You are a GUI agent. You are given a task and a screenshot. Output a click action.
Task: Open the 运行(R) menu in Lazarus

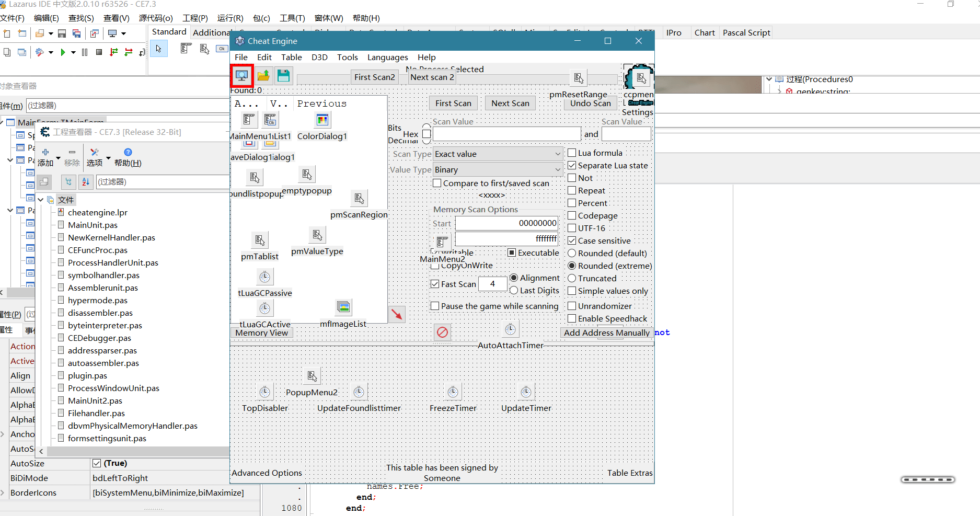[x=230, y=18]
